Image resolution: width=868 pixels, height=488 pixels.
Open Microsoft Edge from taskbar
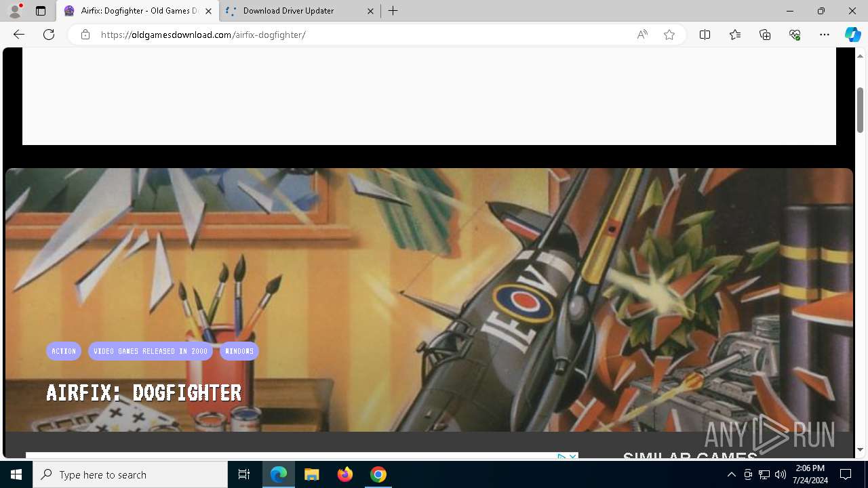[279, 474]
